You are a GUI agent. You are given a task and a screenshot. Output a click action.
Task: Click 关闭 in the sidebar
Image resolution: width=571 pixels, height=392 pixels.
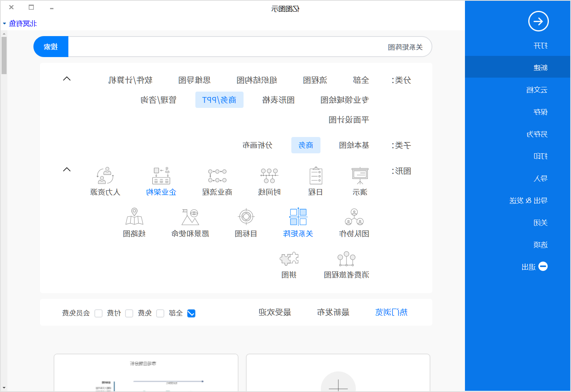(541, 223)
